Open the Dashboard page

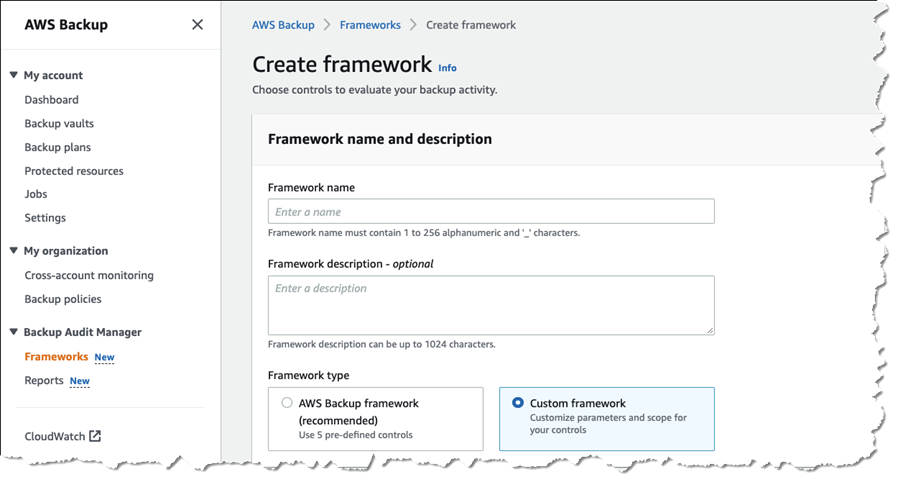pyautogui.click(x=52, y=100)
